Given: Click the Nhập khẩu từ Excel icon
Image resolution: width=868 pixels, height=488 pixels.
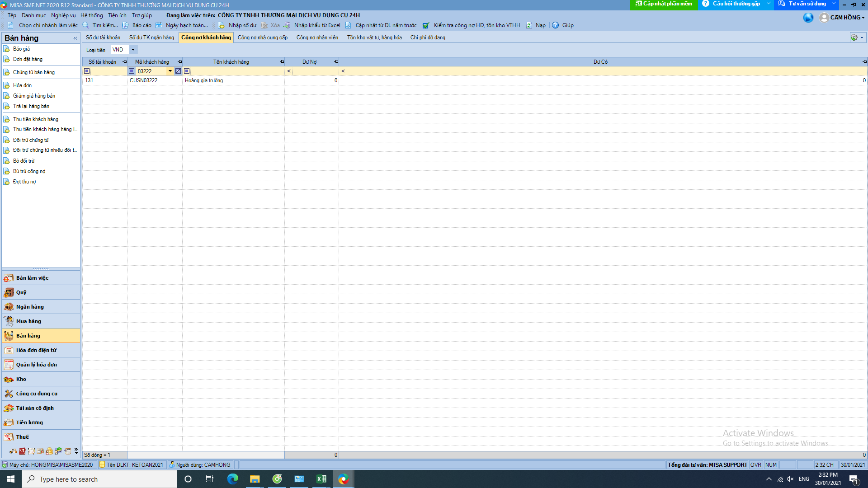Looking at the screenshot, I should pos(287,25).
